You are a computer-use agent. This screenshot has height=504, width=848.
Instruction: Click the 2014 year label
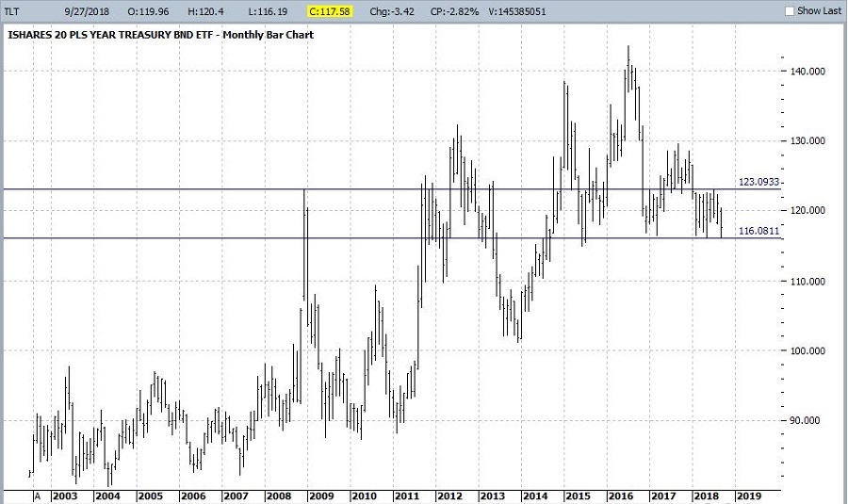coord(535,496)
